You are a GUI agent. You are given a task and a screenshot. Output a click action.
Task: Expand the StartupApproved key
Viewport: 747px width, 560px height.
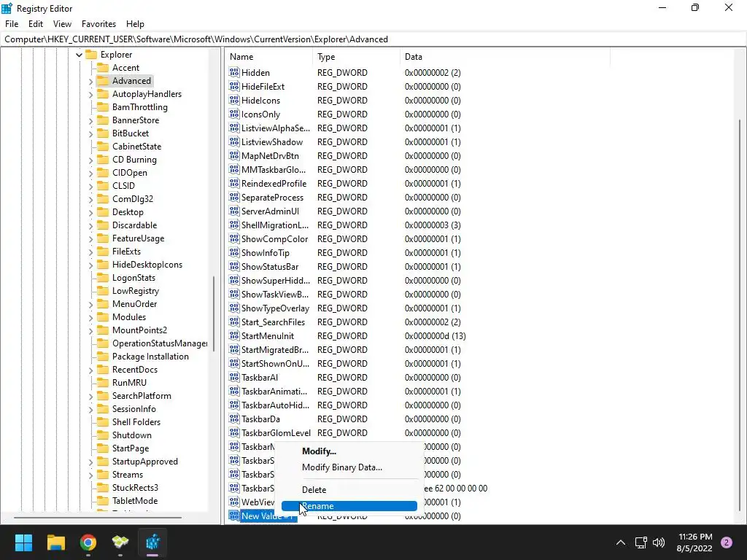tap(90, 462)
